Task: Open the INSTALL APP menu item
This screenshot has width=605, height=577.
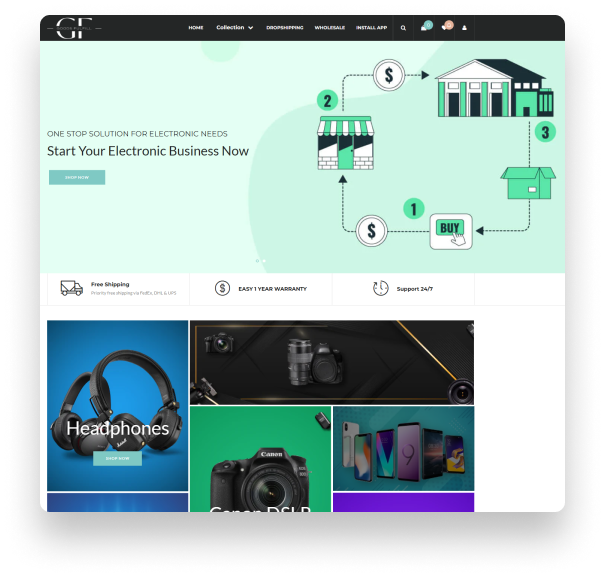Action: click(x=372, y=28)
